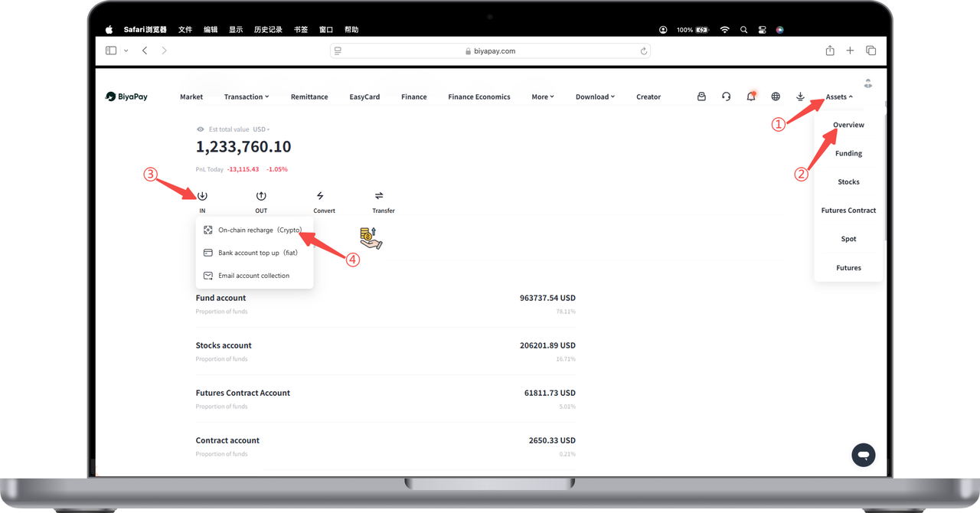Open the More dropdown in navbar
Viewport: 980px width, 513px height.
coord(543,97)
